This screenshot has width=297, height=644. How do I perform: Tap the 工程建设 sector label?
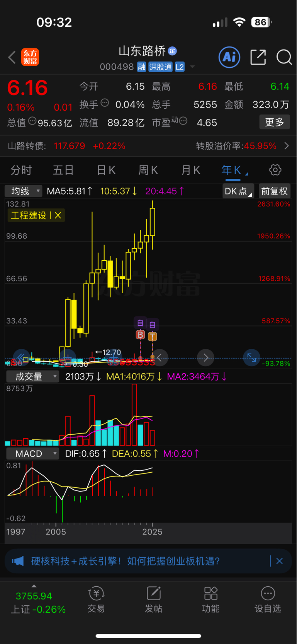(x=28, y=215)
